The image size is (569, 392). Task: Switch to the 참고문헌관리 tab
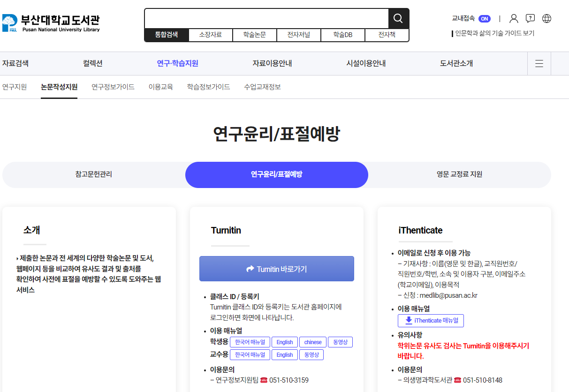coord(93,174)
